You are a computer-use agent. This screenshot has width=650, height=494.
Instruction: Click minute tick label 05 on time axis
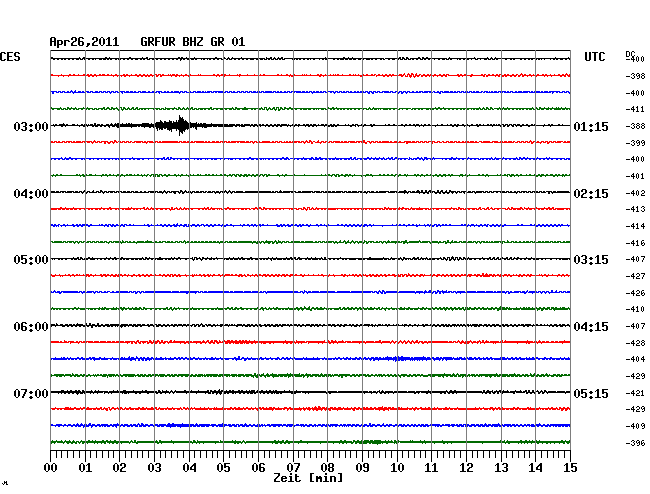[x=223, y=468]
